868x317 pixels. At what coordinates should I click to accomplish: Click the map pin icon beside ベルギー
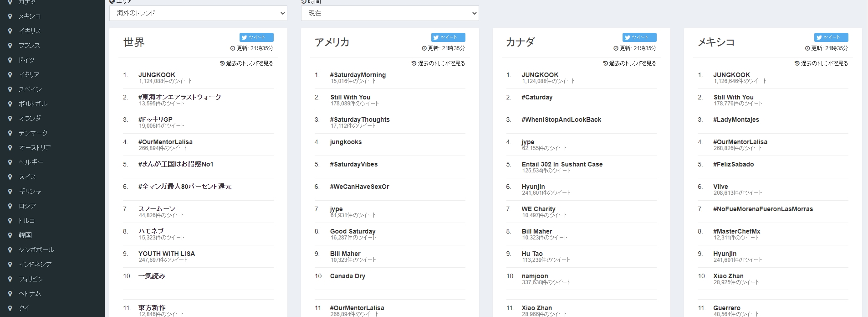pyautogui.click(x=10, y=162)
